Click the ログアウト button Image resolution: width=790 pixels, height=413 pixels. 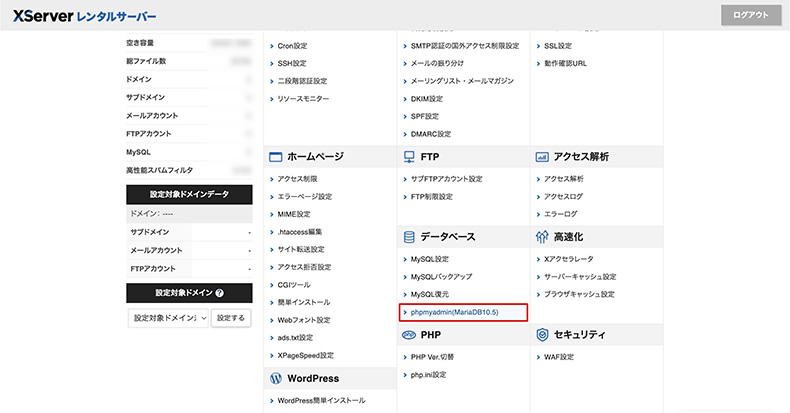click(x=750, y=15)
